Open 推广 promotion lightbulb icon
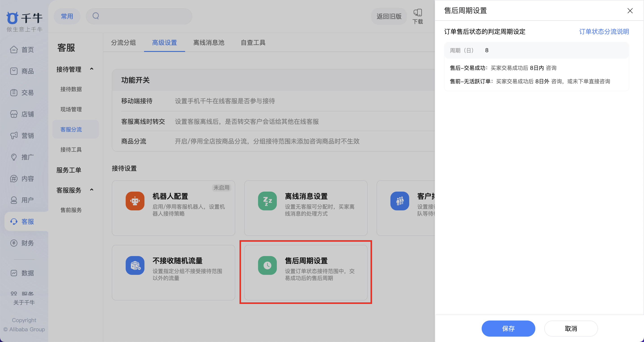This screenshot has height=342, width=644. click(x=14, y=157)
